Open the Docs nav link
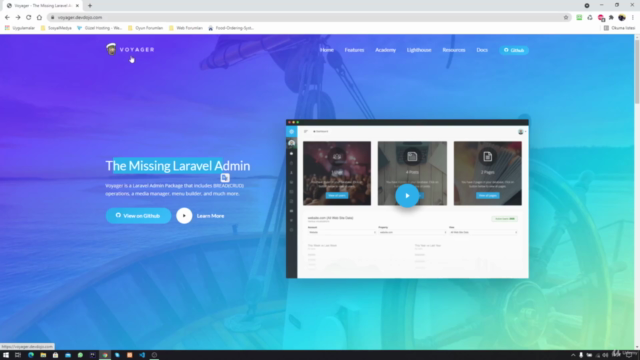 click(482, 50)
